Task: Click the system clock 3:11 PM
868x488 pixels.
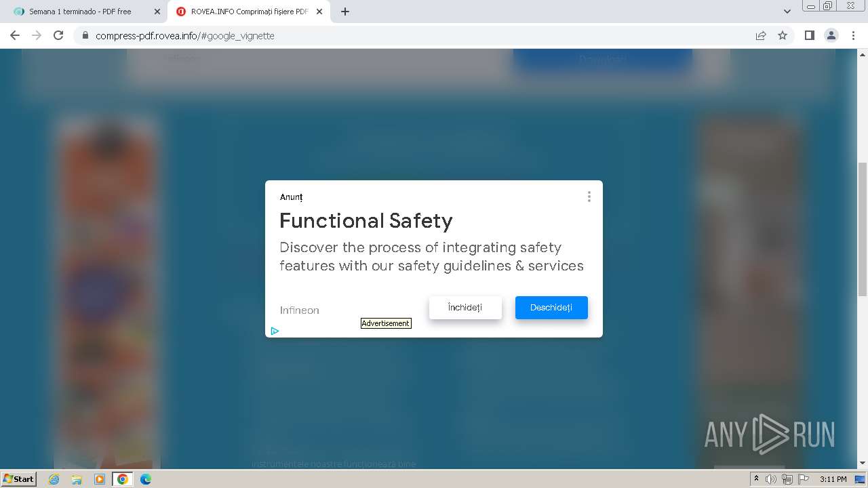Action: point(833,479)
